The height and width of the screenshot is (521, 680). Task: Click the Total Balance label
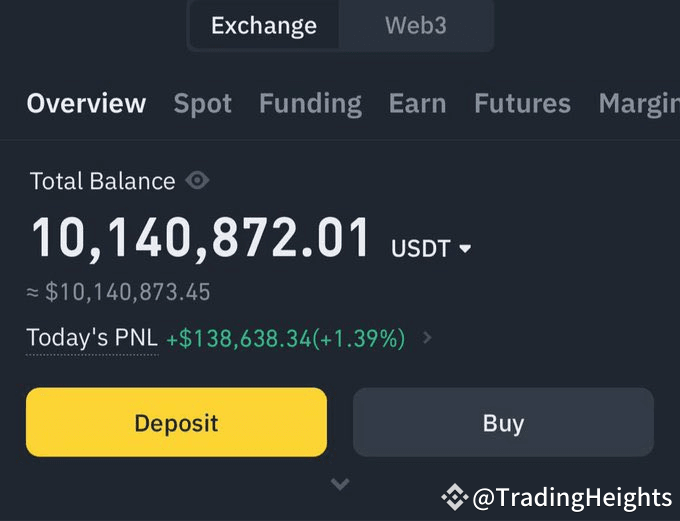[x=102, y=181]
